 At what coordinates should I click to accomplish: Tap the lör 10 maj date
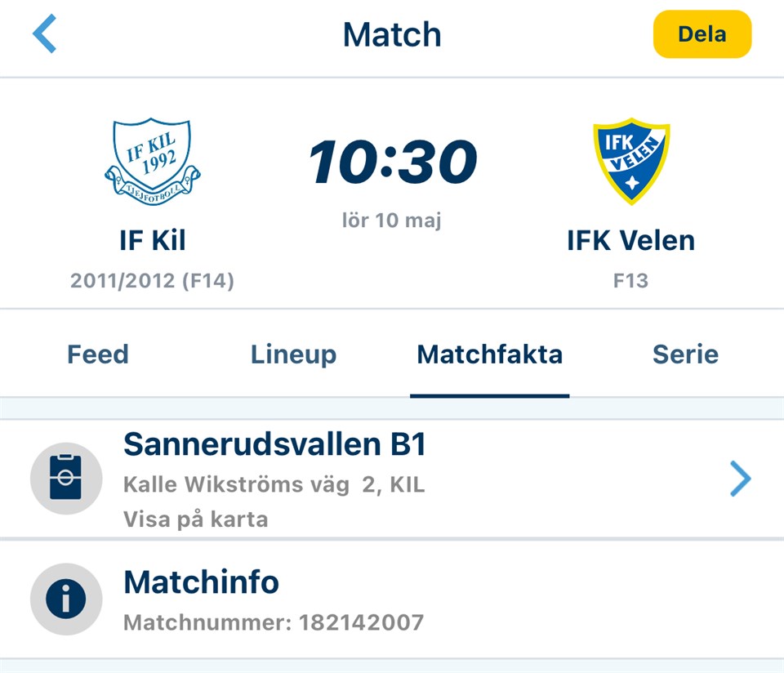[x=392, y=221]
